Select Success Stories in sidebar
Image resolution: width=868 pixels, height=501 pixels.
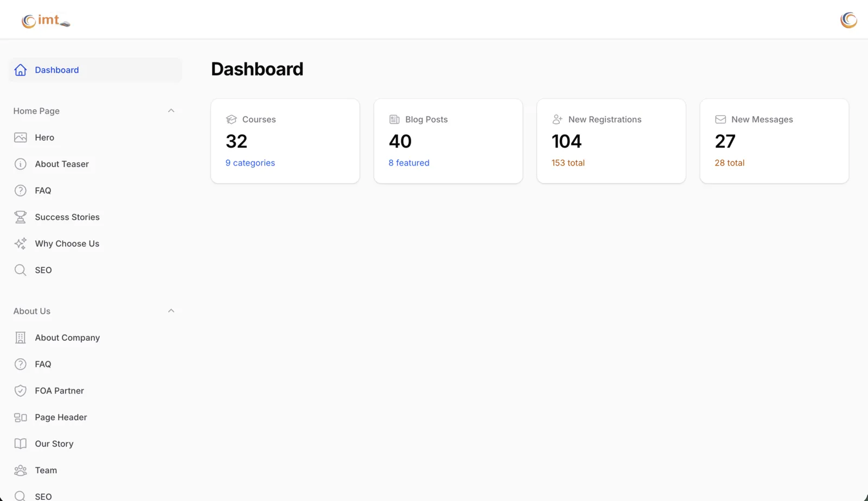click(95, 217)
